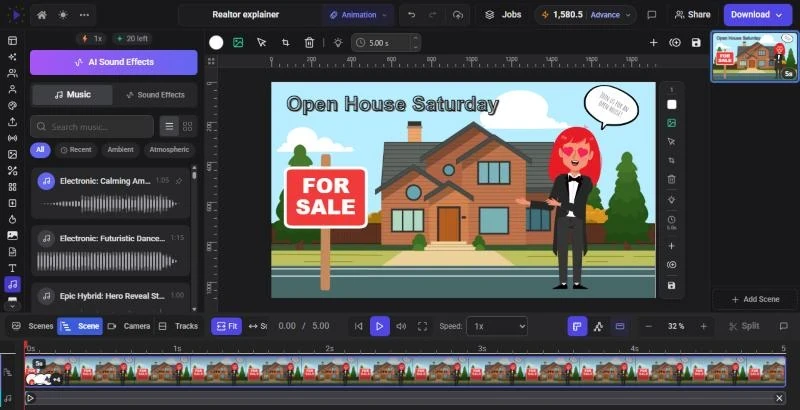800x410 pixels.
Task: Open the single person icon in sidebar
Action: 12,89
